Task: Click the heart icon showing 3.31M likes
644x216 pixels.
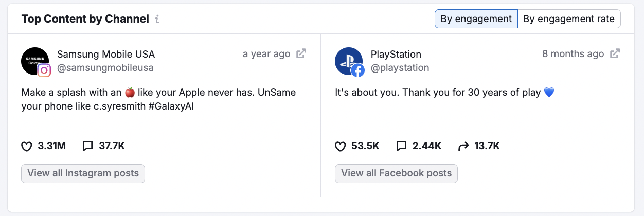Action: tap(27, 147)
